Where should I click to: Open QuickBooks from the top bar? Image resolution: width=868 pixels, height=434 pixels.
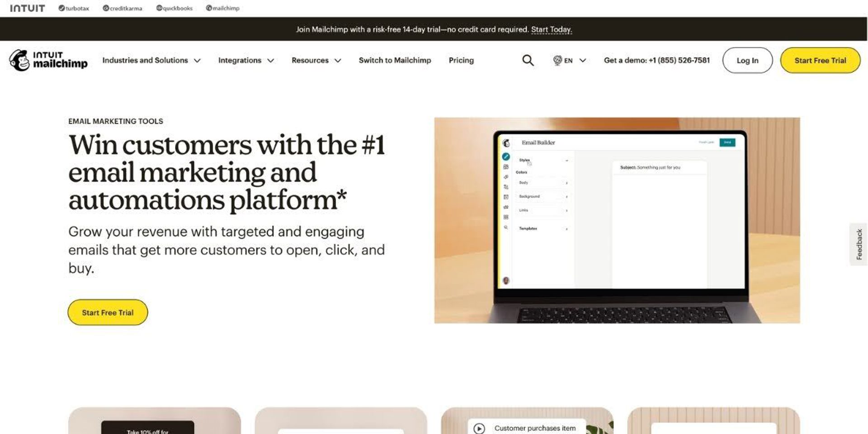point(175,8)
